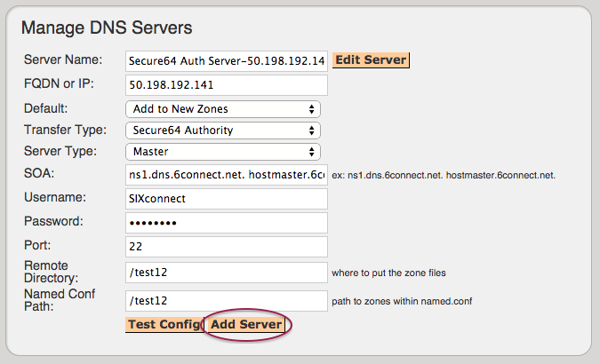Click the arrows on the Default selector
Image resolution: width=600 pixels, height=364 pixels.
point(311,109)
